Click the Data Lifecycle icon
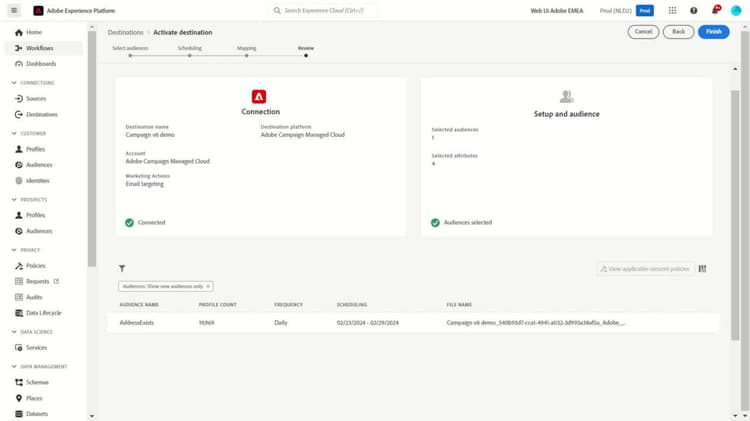750x421 pixels. coord(19,313)
